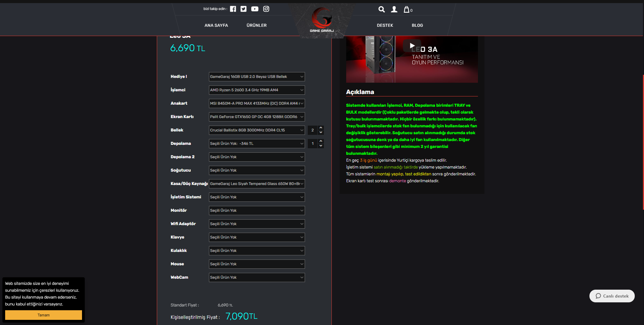644x325 pixels.
Task: Click the Standart Fiyat label
Action: tap(185, 305)
